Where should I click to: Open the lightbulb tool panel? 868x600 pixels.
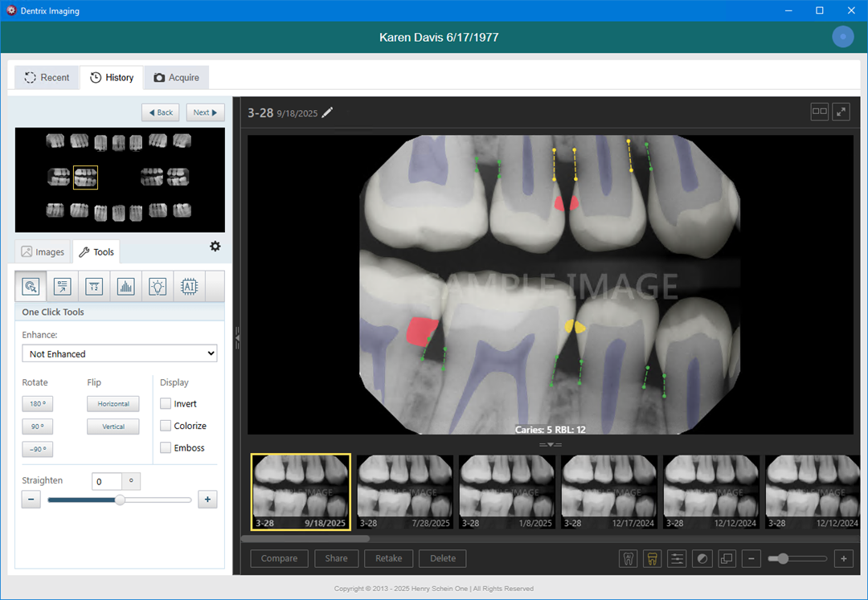click(158, 286)
